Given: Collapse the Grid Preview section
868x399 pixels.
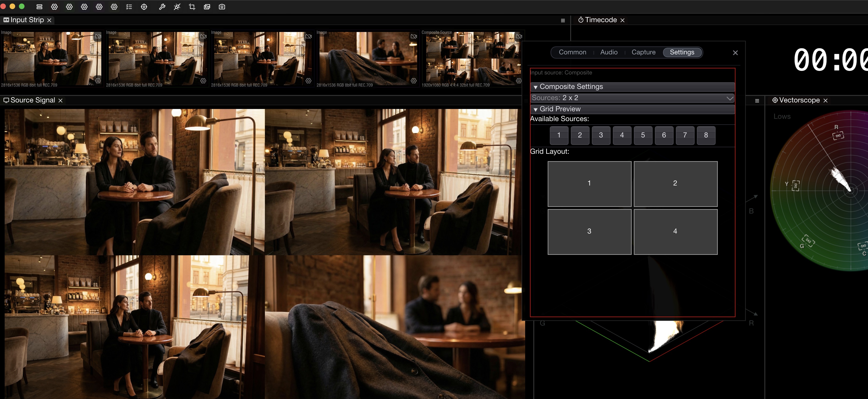Looking at the screenshot, I should 535,109.
